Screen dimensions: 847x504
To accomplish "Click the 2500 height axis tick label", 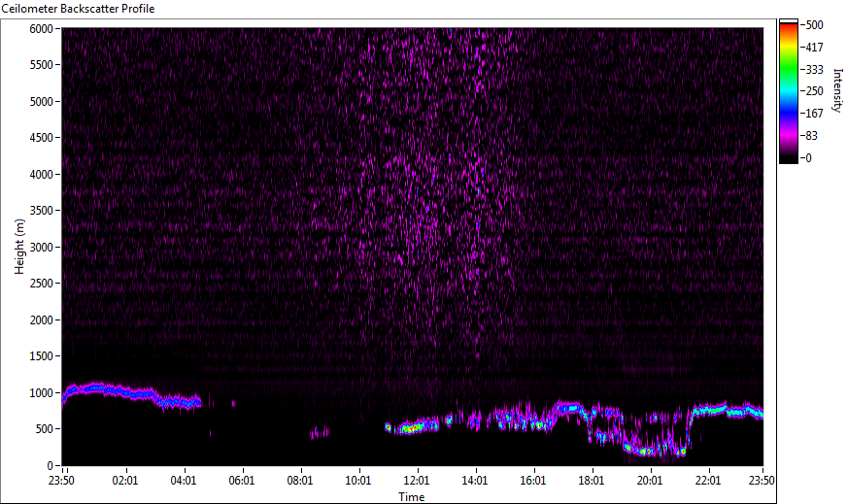I will click(41, 284).
